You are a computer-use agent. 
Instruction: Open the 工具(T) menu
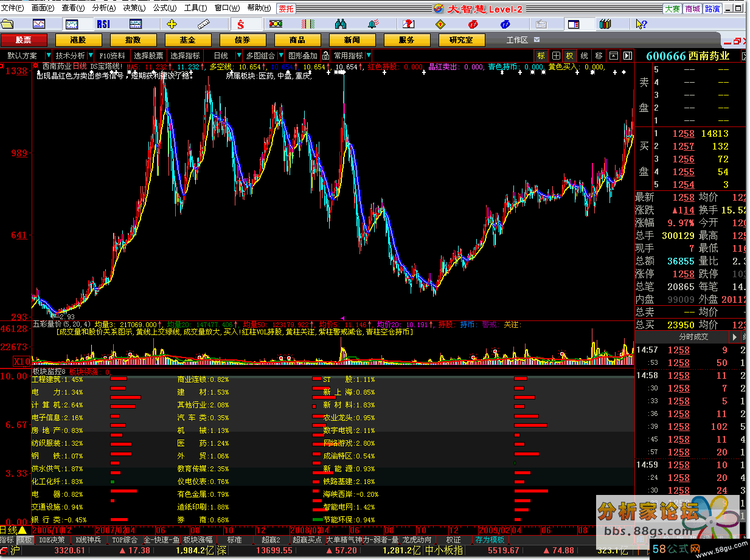pyautogui.click(x=195, y=8)
